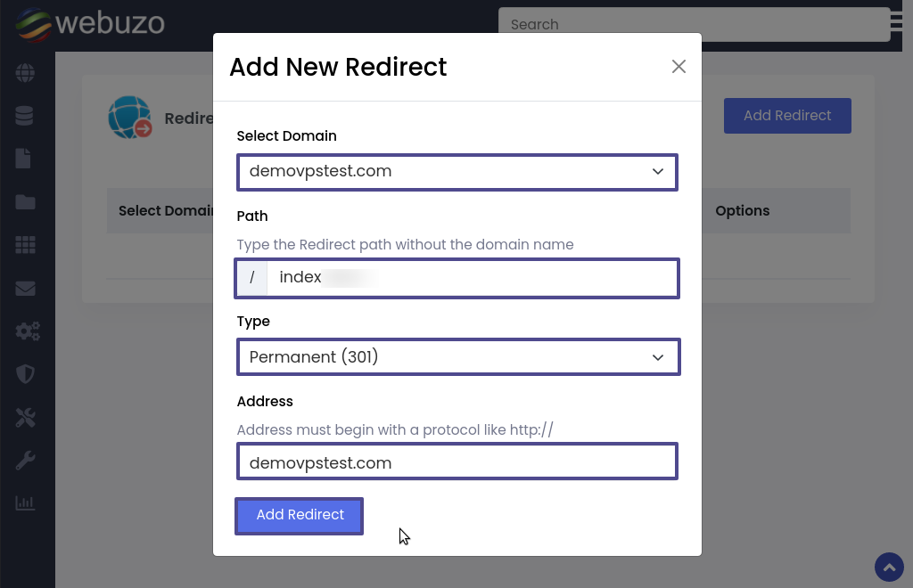The image size is (913, 588).
Task: Click the globe icon in the sidebar
Action: click(25, 73)
